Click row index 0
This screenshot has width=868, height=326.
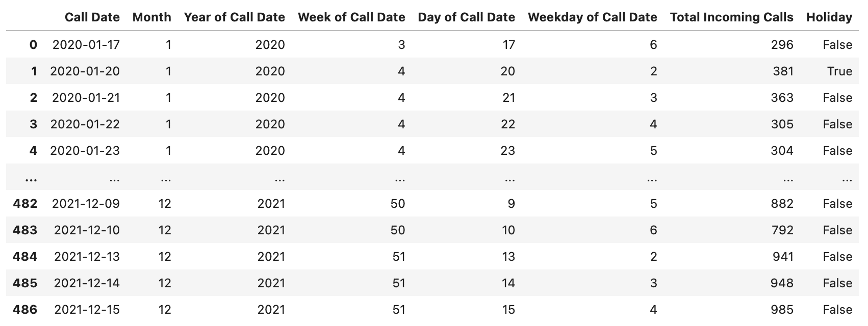pos(33,45)
